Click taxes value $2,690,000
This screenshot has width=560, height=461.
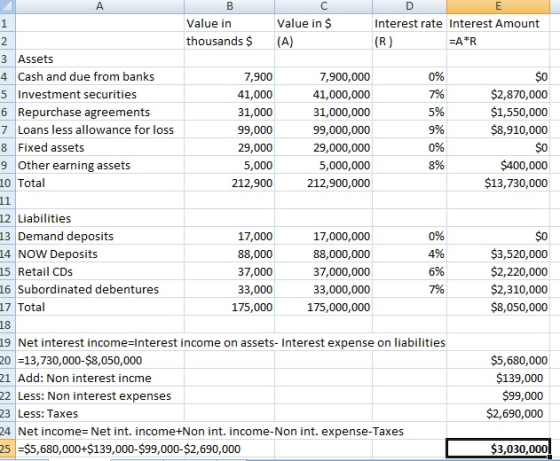[498, 414]
